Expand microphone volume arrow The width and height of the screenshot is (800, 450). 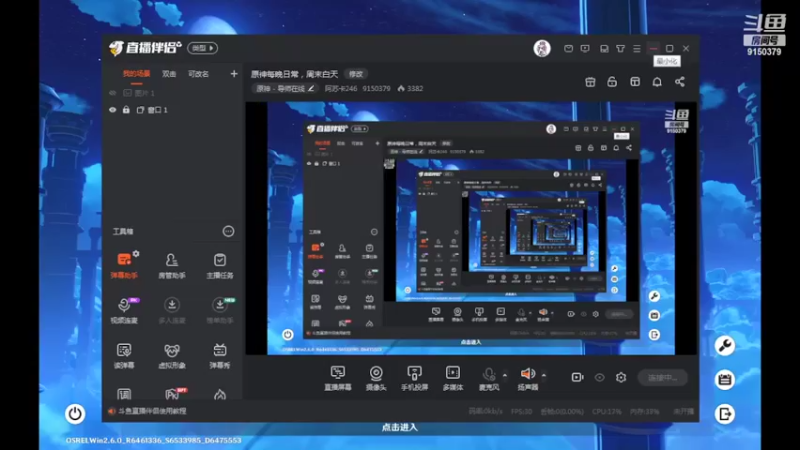point(505,376)
